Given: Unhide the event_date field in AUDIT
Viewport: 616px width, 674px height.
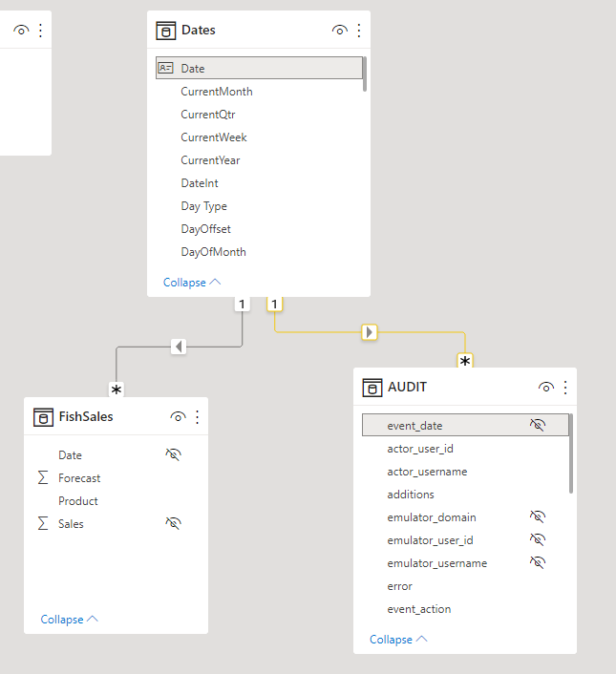Looking at the screenshot, I should click(x=538, y=425).
